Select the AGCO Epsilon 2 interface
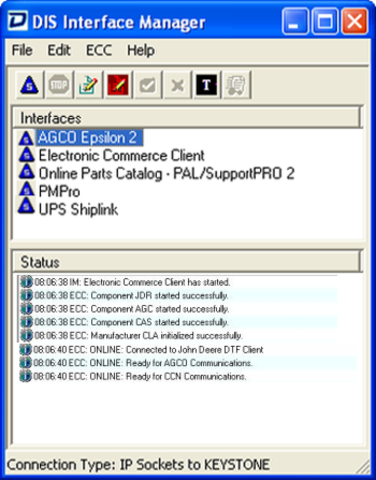The width and height of the screenshot is (376, 480). [x=89, y=138]
